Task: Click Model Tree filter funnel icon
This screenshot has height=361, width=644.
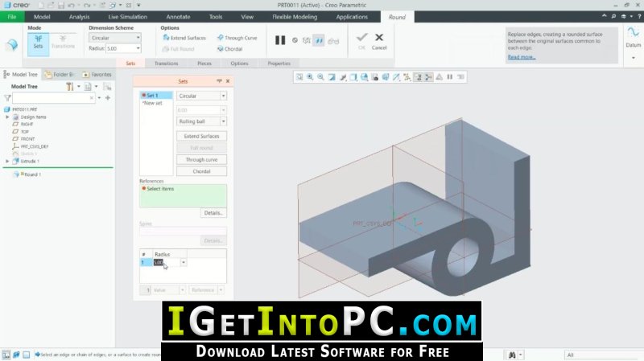Action: [x=7, y=98]
